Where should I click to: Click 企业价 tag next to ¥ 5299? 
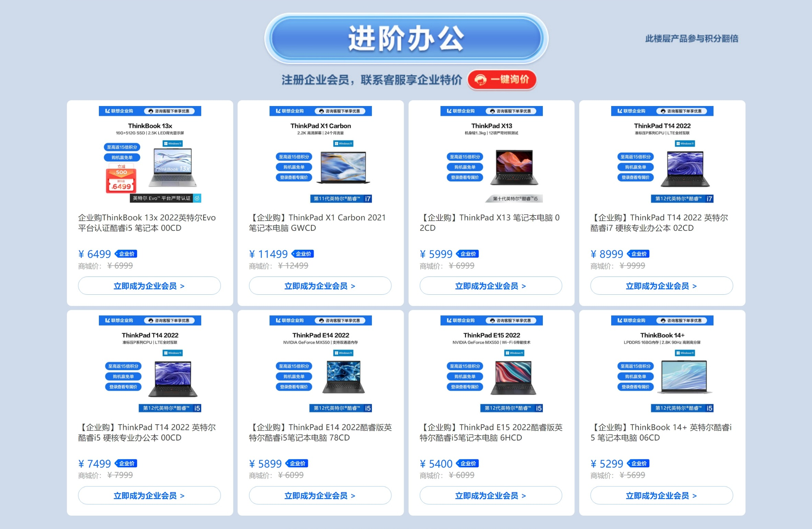(638, 463)
